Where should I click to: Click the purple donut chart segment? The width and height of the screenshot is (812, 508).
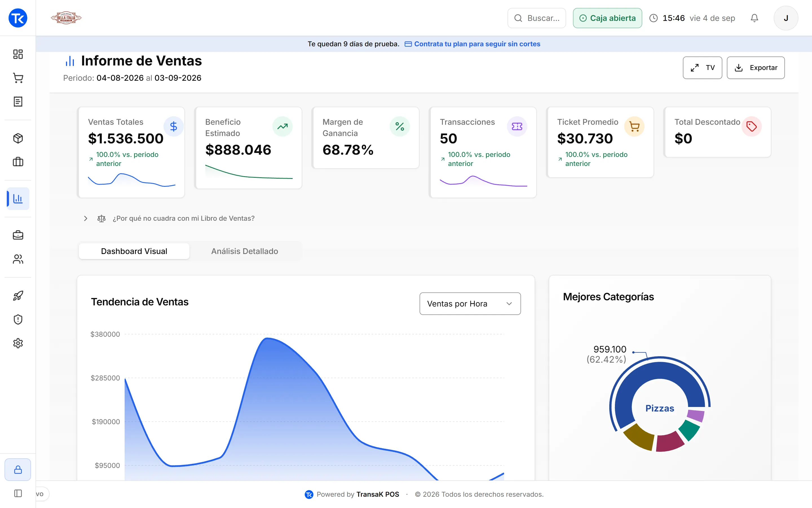point(696,416)
